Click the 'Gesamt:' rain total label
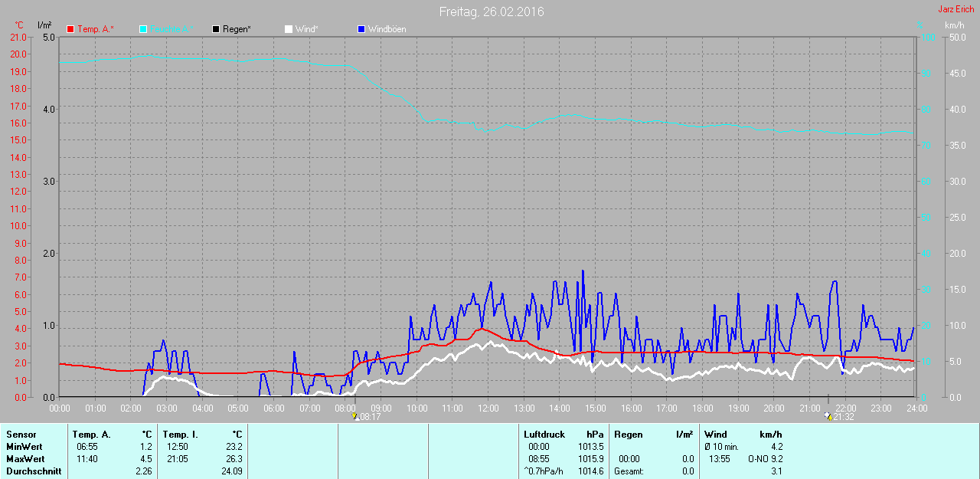 point(629,471)
